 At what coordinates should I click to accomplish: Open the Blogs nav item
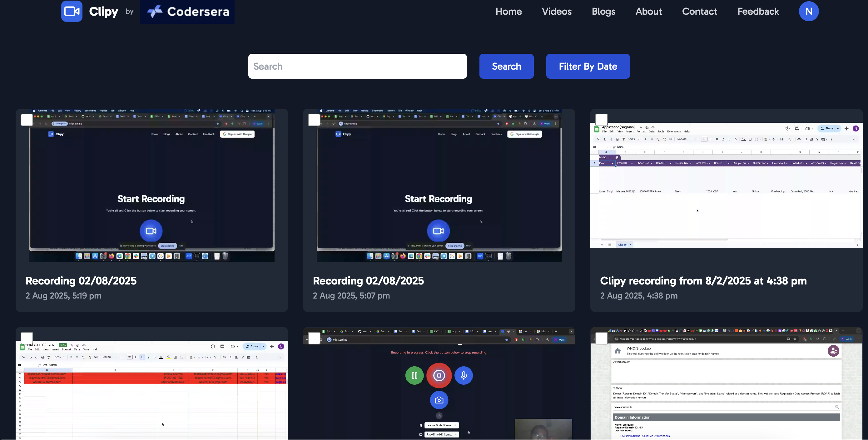[x=603, y=12]
